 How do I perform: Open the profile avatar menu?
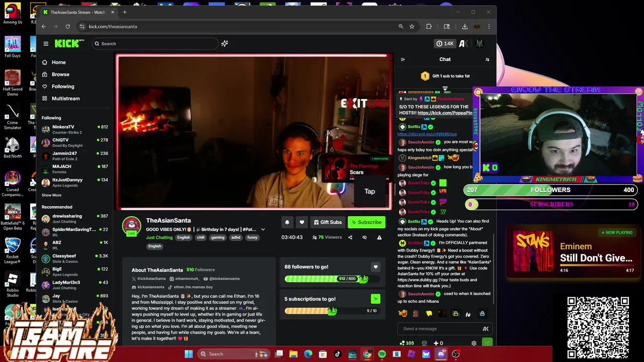479,44
